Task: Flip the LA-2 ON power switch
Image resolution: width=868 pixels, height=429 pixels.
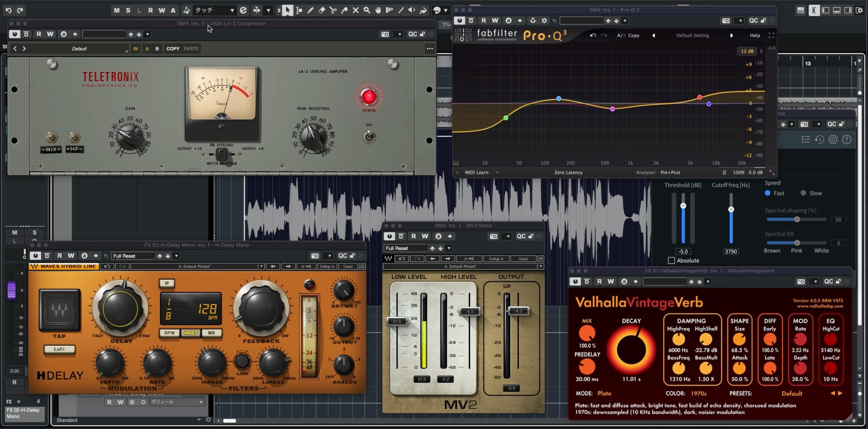Action: [x=369, y=137]
